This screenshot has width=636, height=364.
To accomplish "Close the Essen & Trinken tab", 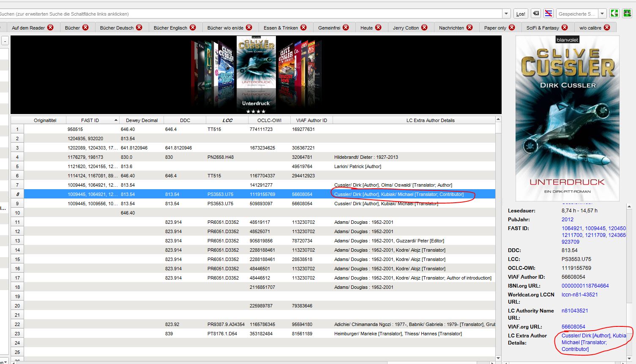I will point(304,27).
